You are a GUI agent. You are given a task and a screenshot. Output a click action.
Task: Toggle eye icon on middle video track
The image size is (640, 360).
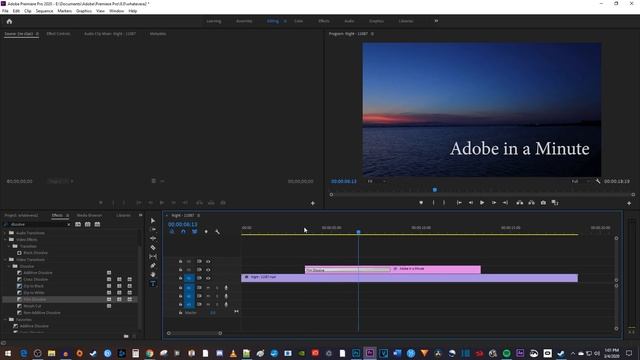(208, 270)
